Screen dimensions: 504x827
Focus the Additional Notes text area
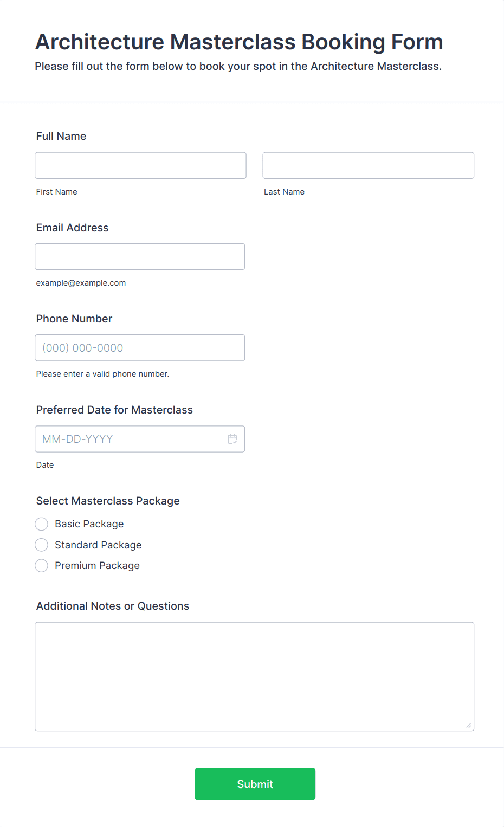(x=254, y=676)
